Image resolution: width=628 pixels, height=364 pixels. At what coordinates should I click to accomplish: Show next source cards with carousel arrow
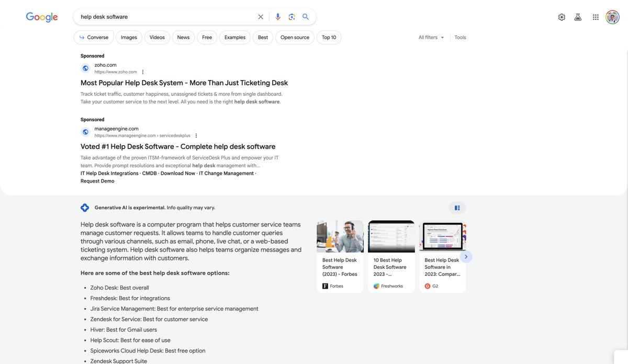466,257
